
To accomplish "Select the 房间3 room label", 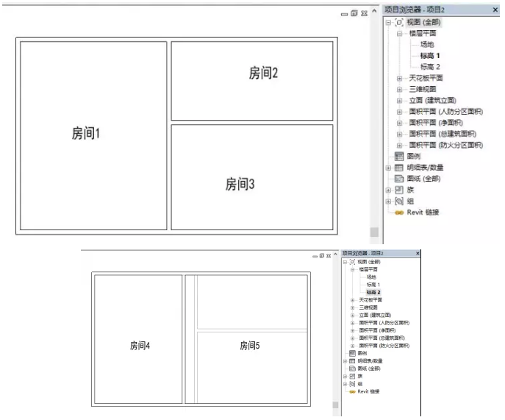I will (240, 184).
